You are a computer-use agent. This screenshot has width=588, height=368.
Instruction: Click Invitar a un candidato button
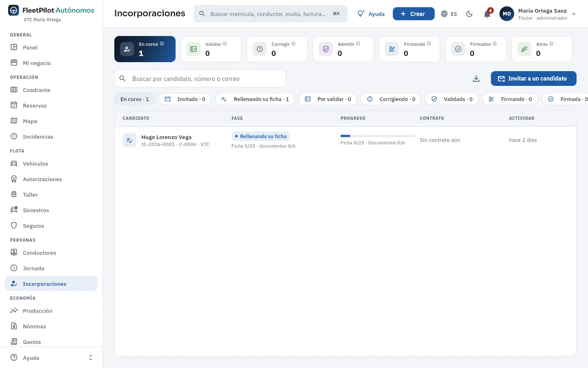click(x=534, y=79)
